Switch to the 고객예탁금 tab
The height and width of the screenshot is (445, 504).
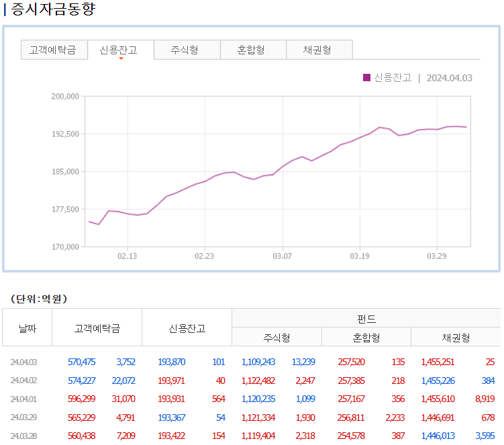click(54, 50)
